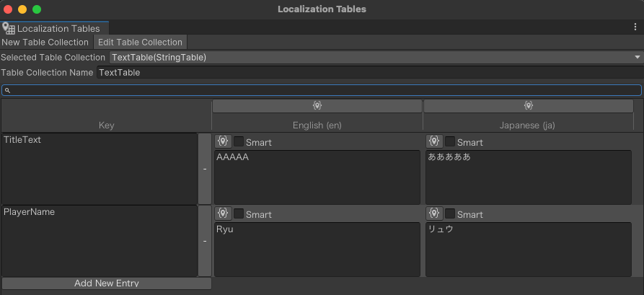The image size is (644, 295).
Task: Click the Ryu English translation text box
Action: tap(317, 249)
